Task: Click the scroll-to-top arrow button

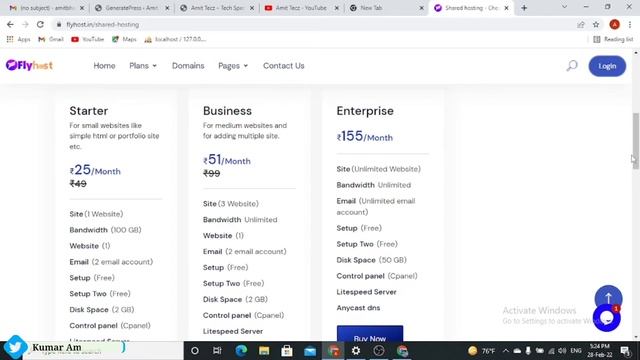Action: pos(608,298)
